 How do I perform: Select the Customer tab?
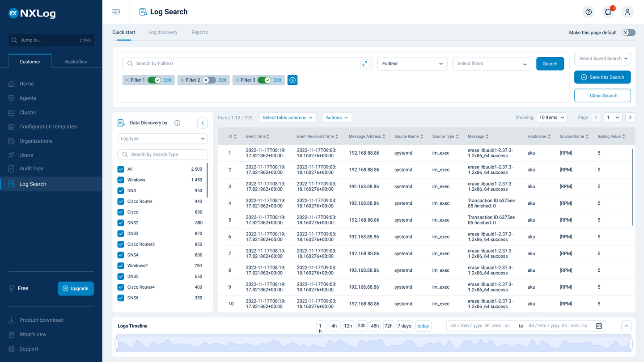tap(30, 62)
